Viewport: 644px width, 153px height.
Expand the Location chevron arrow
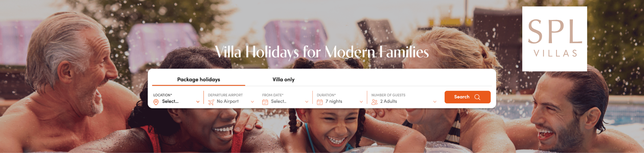[x=198, y=102]
